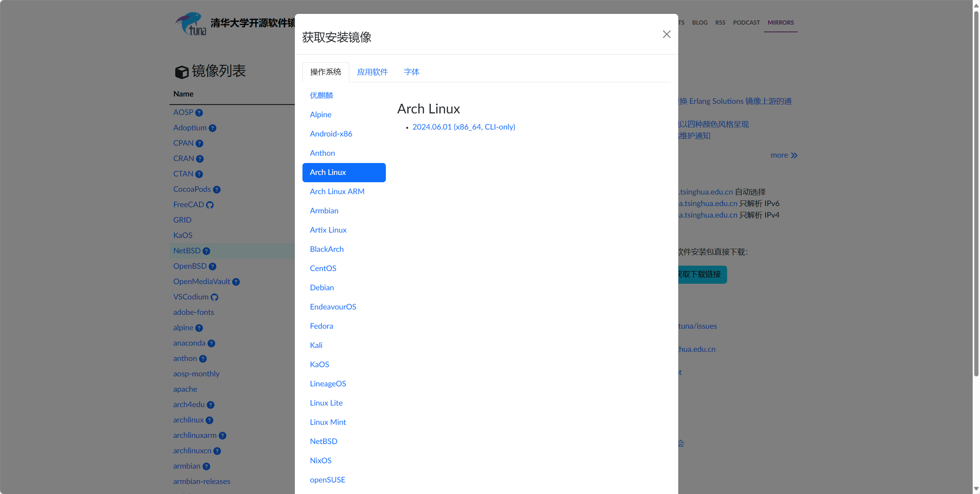Click help icon next to CocoaPods
980x494 pixels.
(217, 190)
